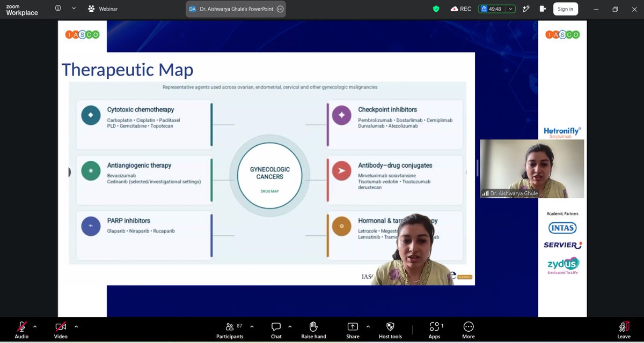Click the Leave meeting button
The width and height of the screenshot is (644, 343).
pyautogui.click(x=624, y=330)
